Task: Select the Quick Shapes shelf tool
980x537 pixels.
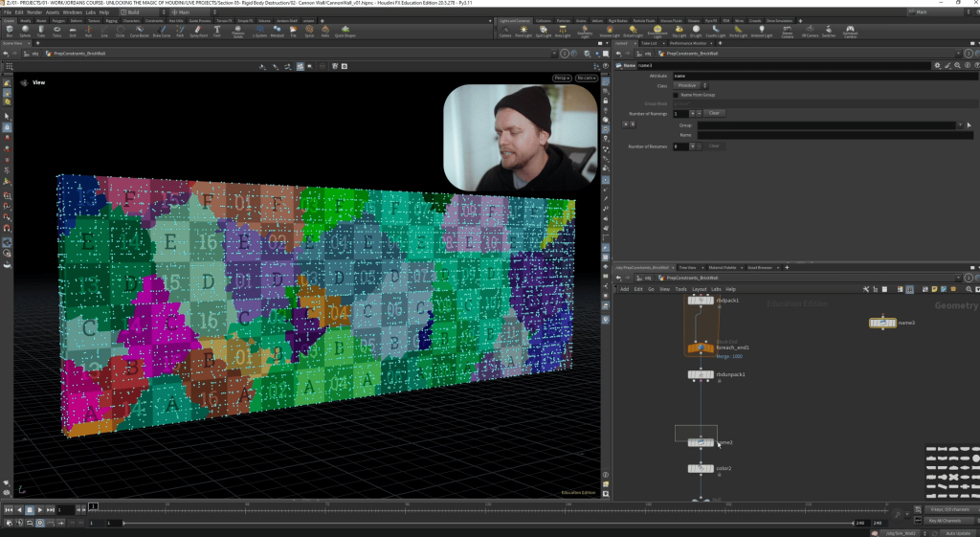Action: (345, 31)
